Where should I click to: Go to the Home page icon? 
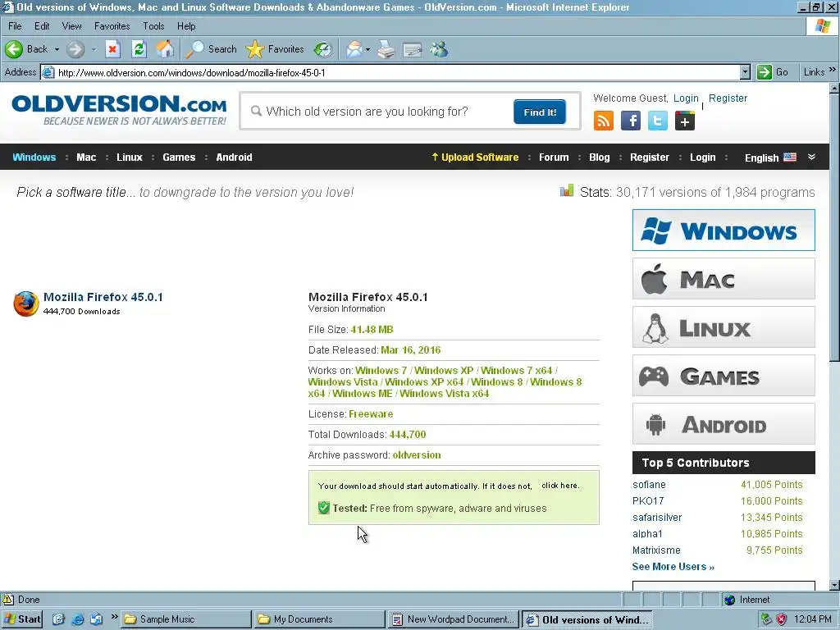pyautogui.click(x=166, y=49)
